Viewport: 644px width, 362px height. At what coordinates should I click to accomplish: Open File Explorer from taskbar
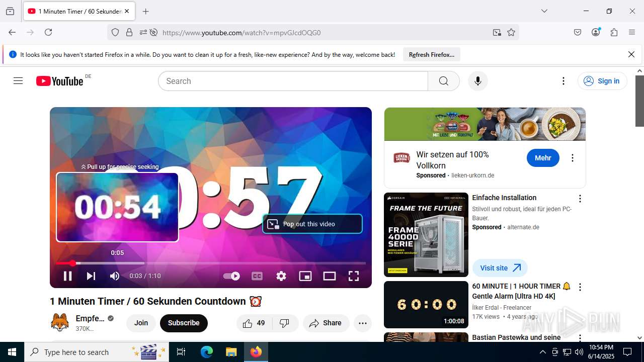coord(231,352)
